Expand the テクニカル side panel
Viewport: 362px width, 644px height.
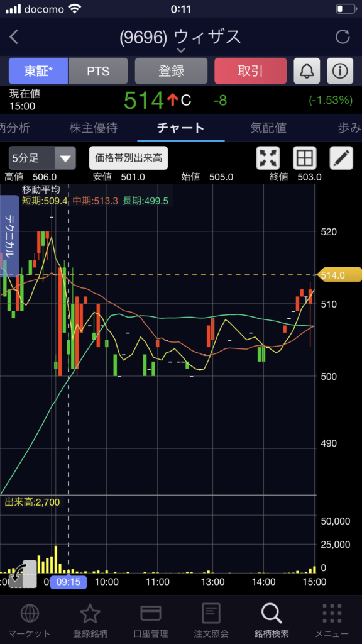click(x=9, y=236)
